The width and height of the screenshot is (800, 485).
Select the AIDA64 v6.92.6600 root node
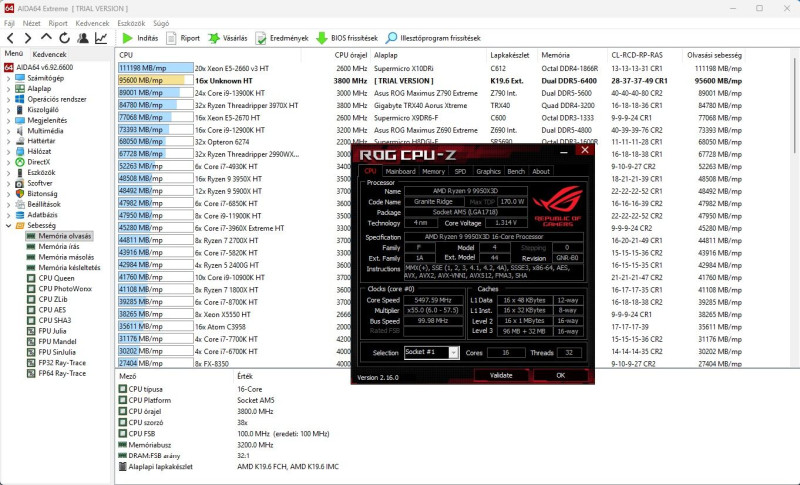coord(39,67)
